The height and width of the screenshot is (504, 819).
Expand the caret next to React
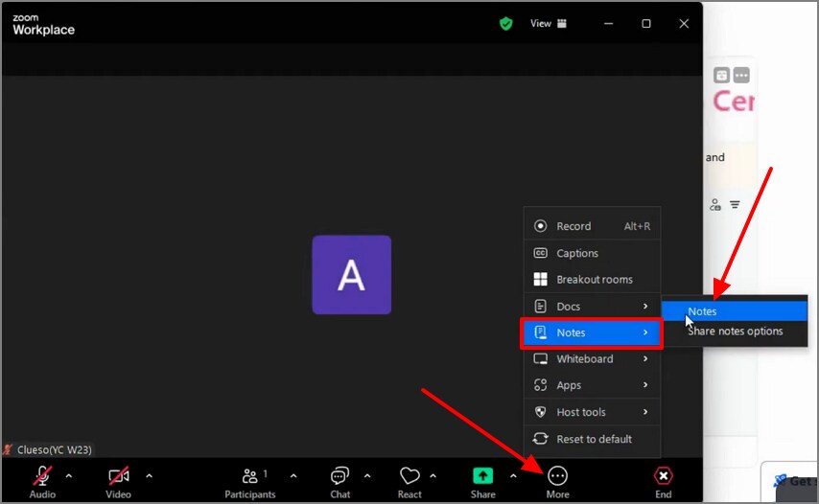[x=433, y=476]
